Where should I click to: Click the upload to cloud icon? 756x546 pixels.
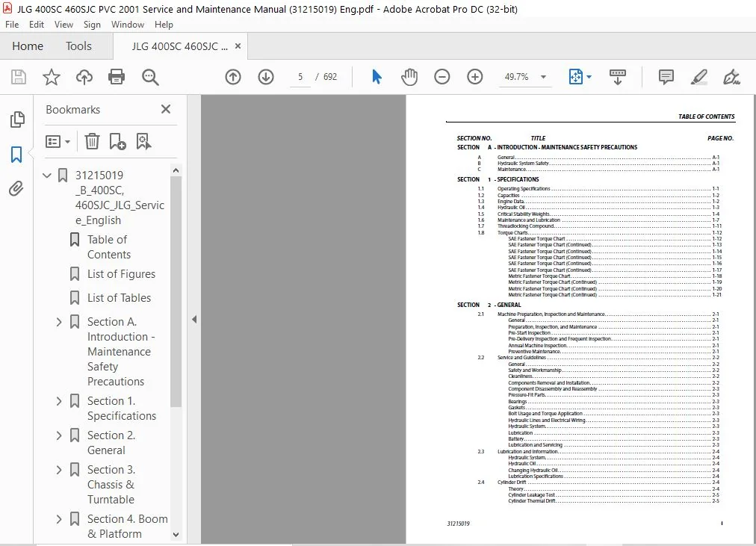pos(84,77)
